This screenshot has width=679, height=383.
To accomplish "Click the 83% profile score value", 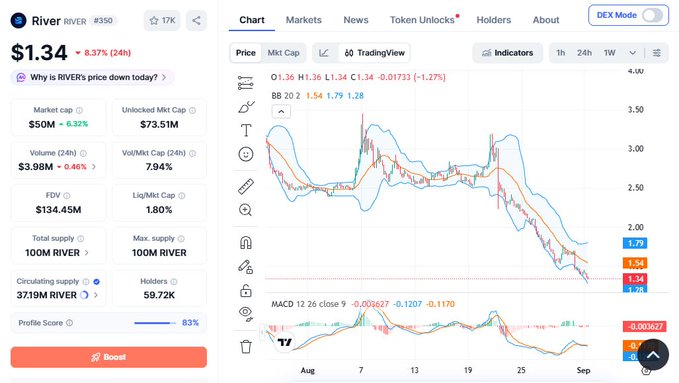I will click(x=190, y=323).
